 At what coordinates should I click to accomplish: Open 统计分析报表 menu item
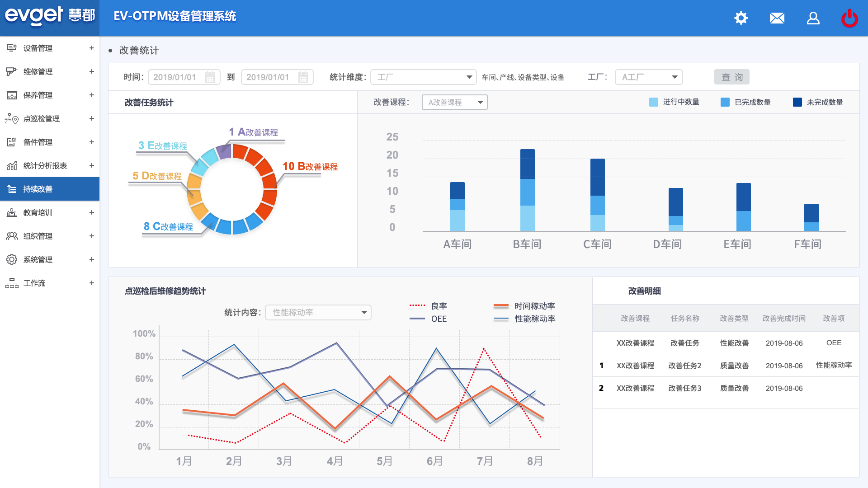click(x=45, y=165)
